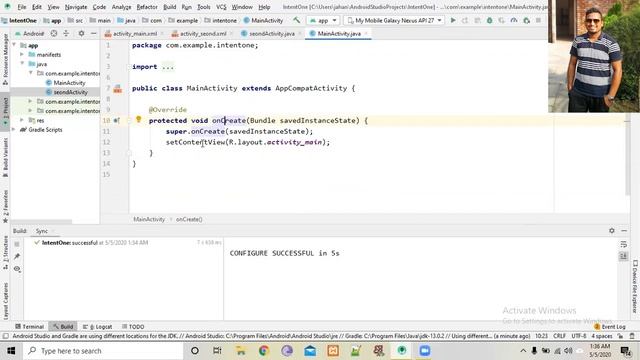Collapse the app tree node

tap(15, 45)
